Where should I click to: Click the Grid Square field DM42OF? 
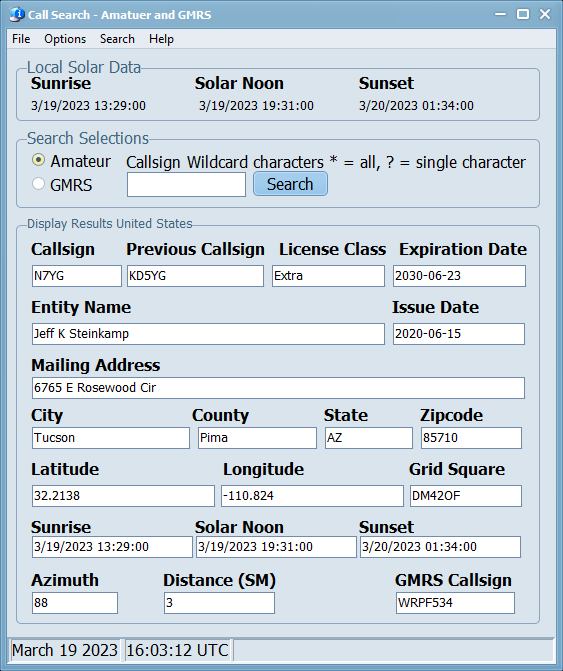click(x=466, y=496)
